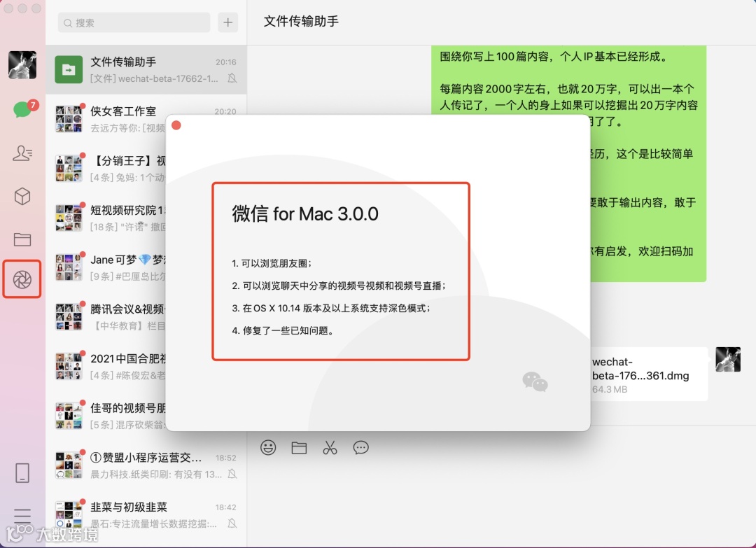Select the 文件传输助手 conversation

point(146,70)
